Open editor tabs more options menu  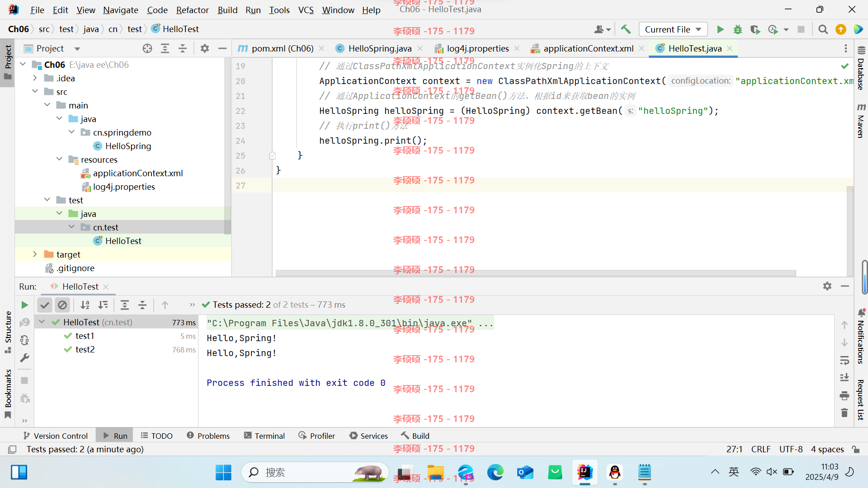[x=845, y=48]
